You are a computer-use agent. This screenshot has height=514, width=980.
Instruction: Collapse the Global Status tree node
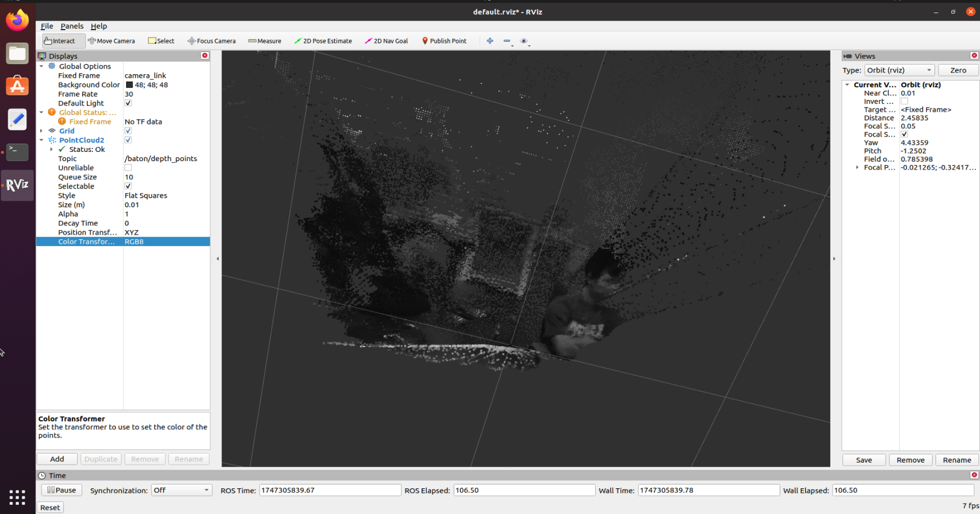pos(42,112)
